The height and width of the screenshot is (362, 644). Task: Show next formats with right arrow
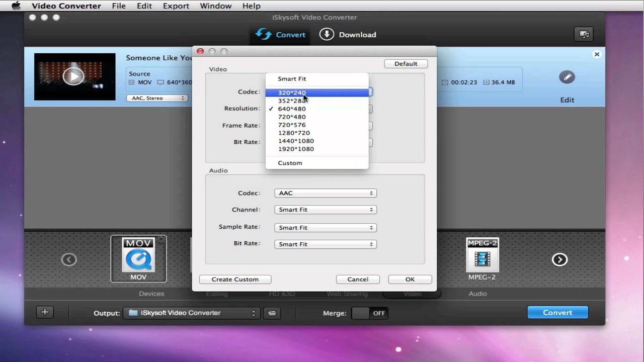(559, 259)
